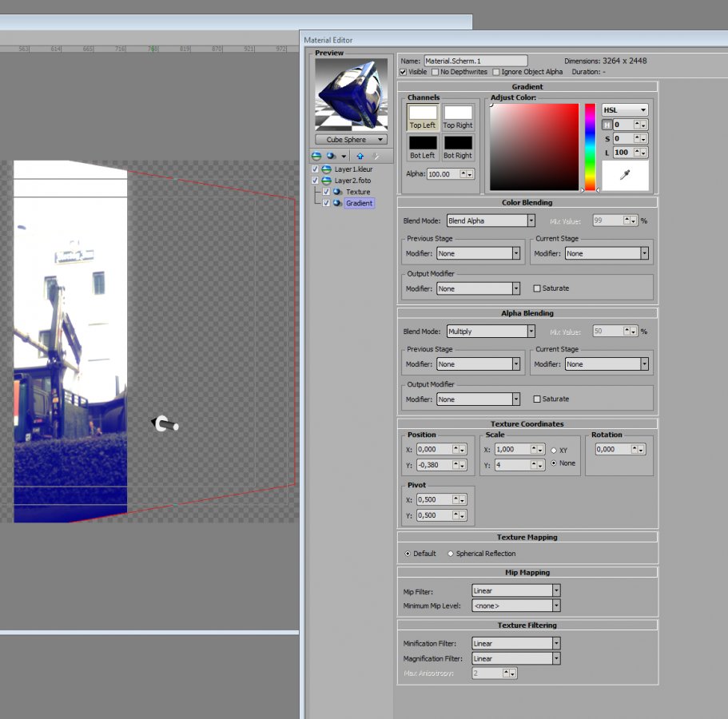The height and width of the screenshot is (719, 728).
Task: Click the add layer icon in the layer toolbar
Action: click(x=316, y=156)
